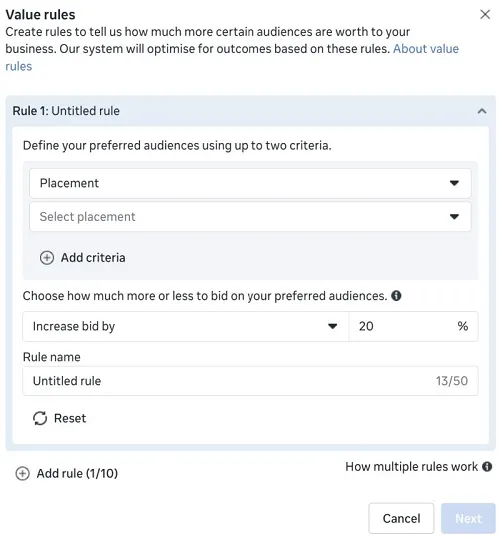500x537 pixels.
Task: Click the circular arrows Reset icon
Action: tap(40, 418)
